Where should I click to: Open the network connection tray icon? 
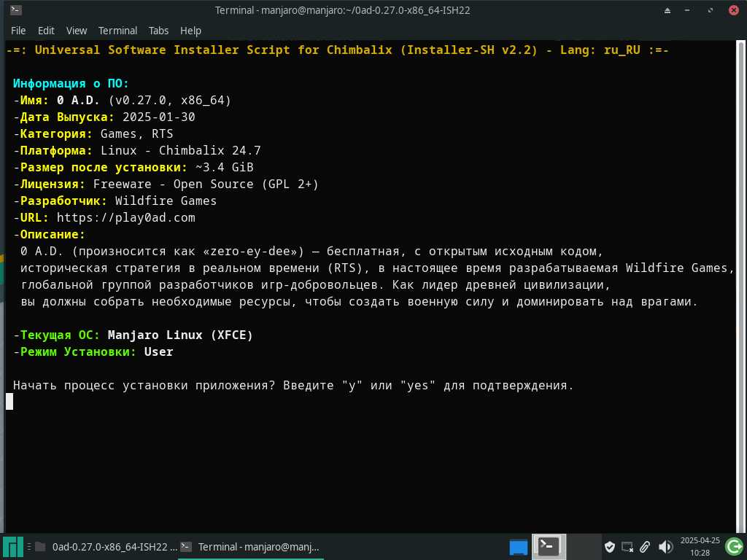(627, 547)
